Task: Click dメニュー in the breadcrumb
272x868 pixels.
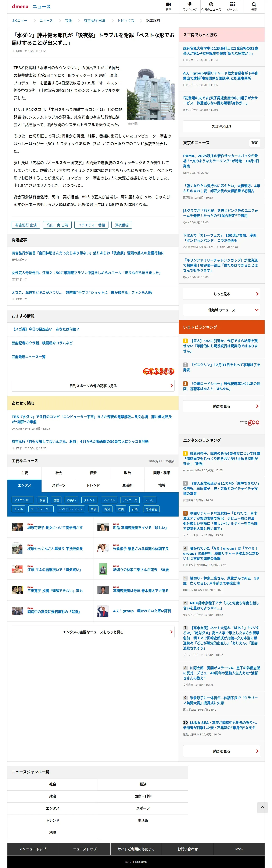Action: [x=19, y=21]
